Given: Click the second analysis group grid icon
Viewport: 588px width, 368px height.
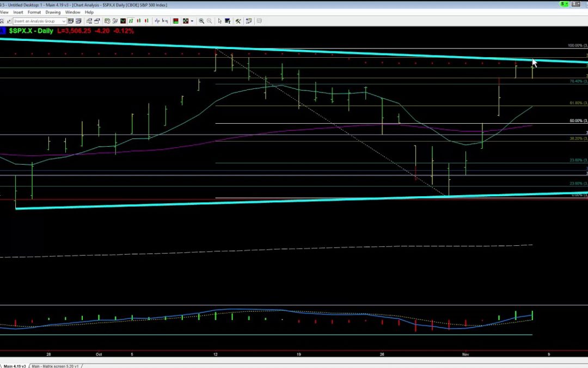Looking at the screenshot, I should coord(78,21).
